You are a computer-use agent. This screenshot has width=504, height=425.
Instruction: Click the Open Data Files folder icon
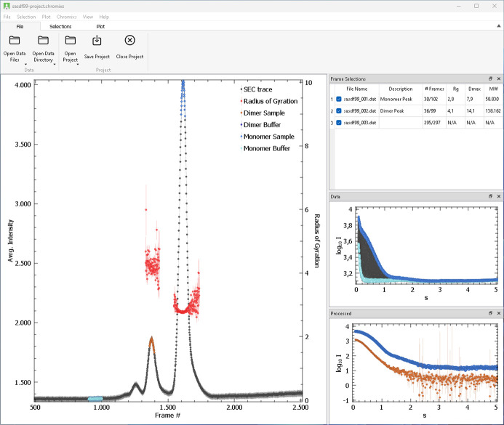click(15, 41)
